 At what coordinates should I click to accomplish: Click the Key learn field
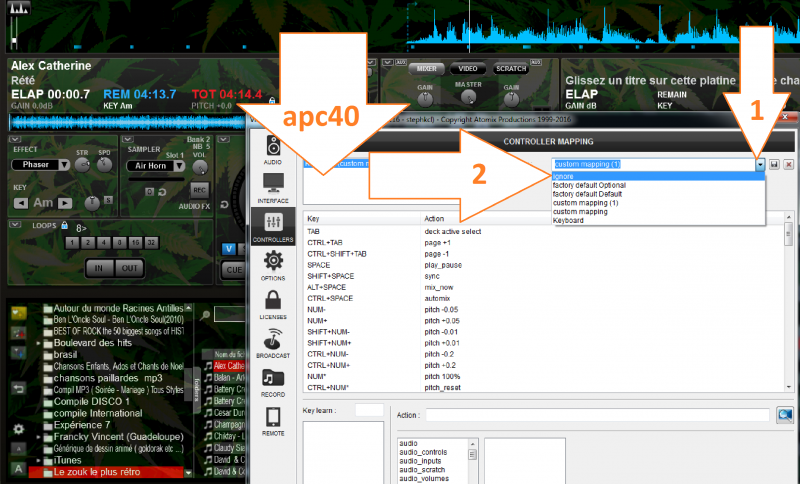369,410
